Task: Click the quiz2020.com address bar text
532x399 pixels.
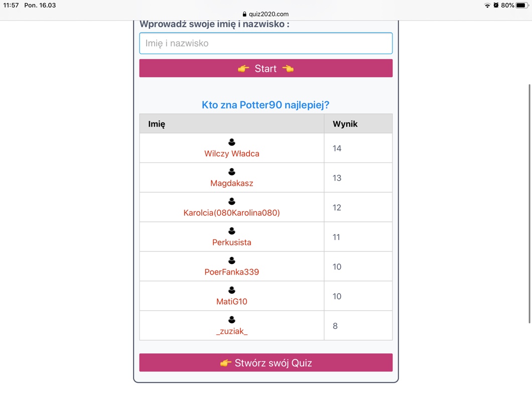Action: click(x=269, y=15)
